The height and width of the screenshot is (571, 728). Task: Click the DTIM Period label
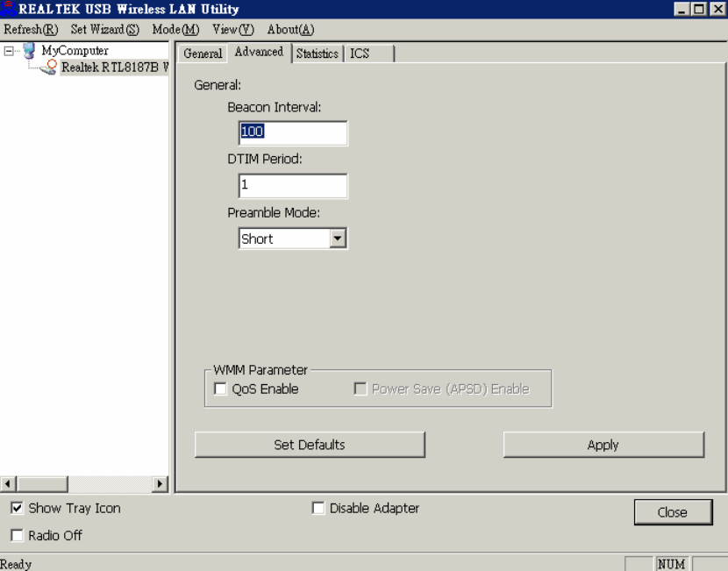265,160
